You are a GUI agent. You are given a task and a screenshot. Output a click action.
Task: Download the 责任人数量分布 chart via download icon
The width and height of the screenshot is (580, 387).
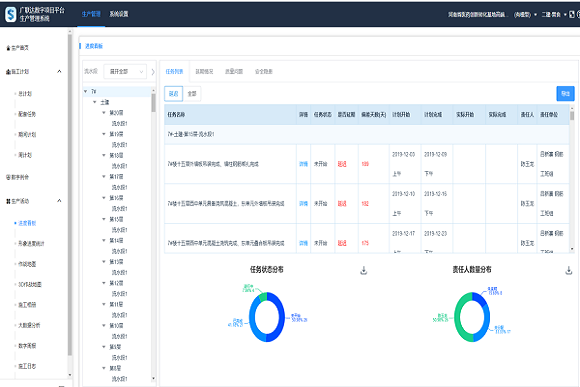point(569,270)
